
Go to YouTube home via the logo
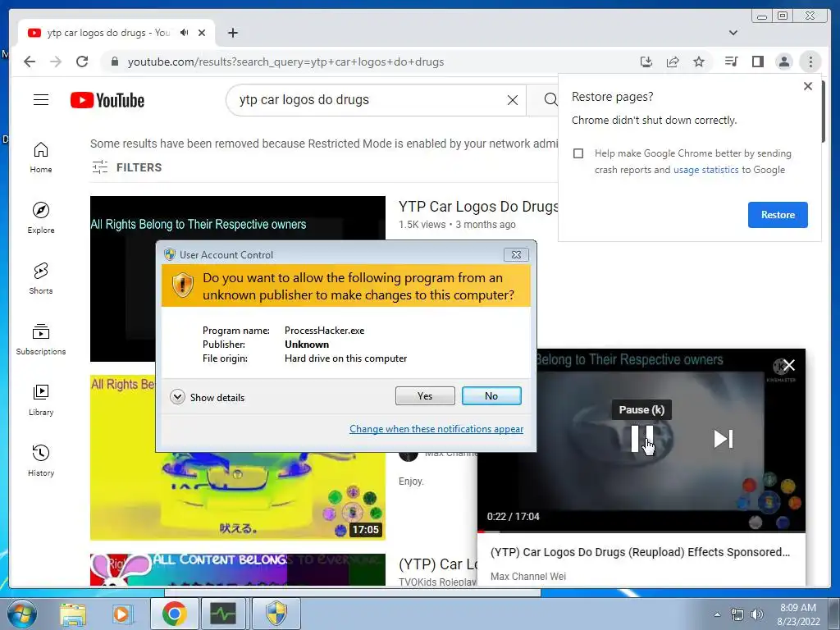(107, 100)
